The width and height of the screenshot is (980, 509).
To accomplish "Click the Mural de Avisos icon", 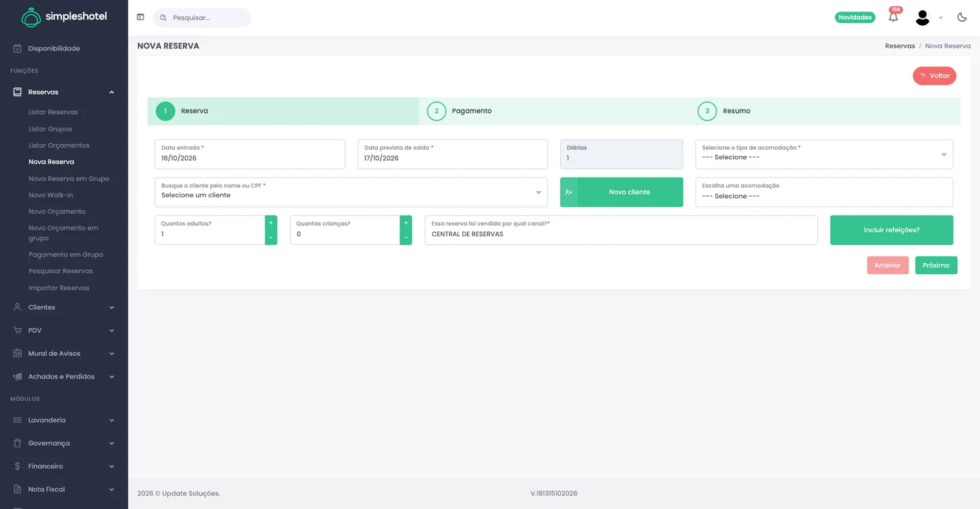I will coord(18,353).
